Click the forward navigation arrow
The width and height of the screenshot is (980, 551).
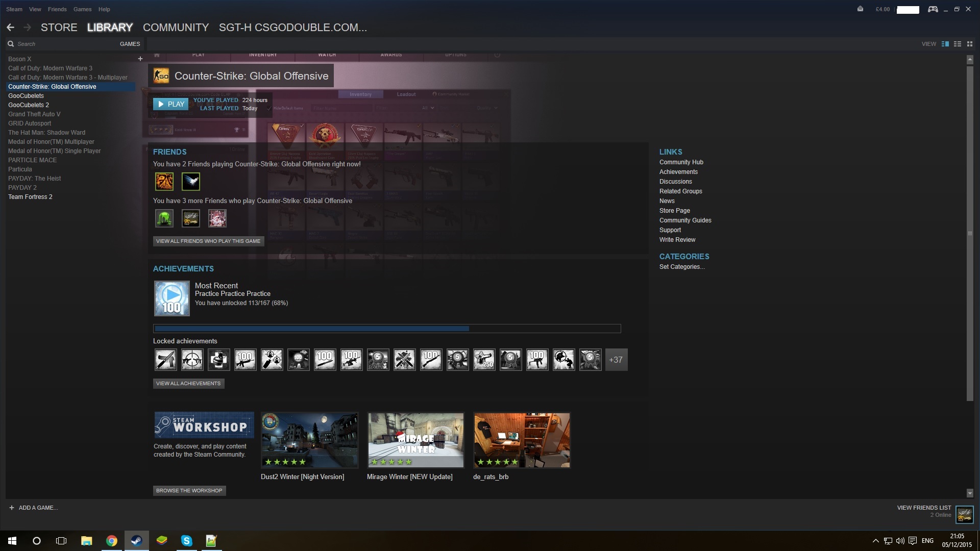coord(28,28)
